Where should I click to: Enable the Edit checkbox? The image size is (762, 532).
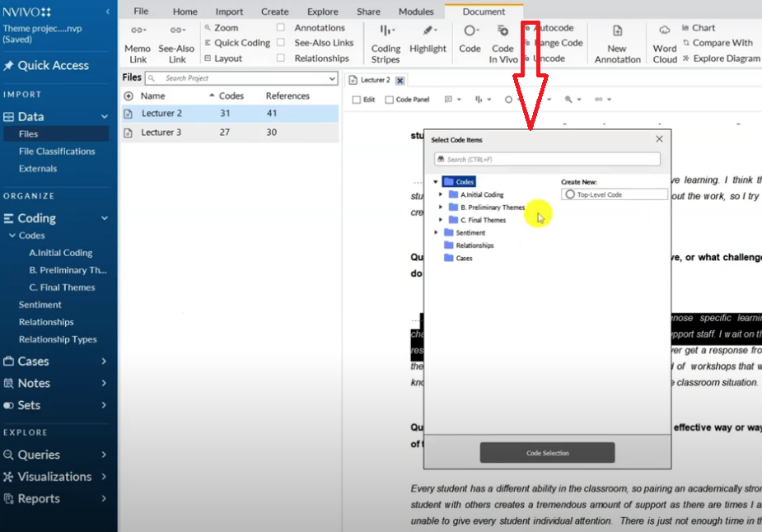click(x=356, y=100)
